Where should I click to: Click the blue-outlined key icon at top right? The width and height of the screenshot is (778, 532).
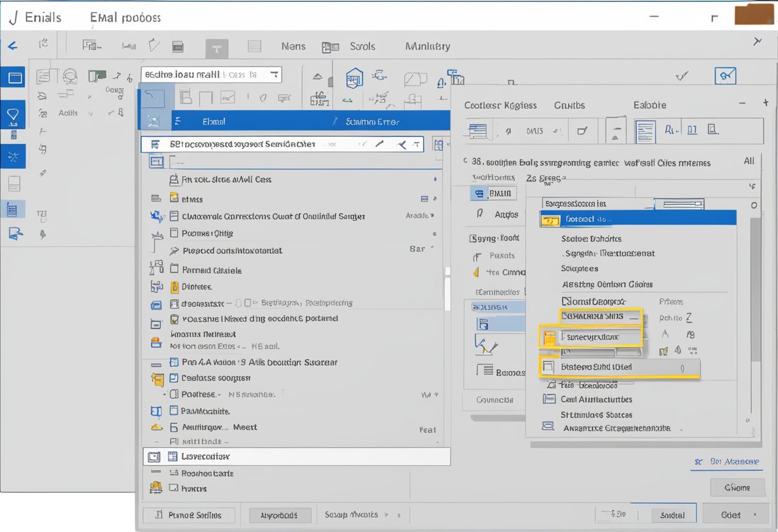click(725, 76)
